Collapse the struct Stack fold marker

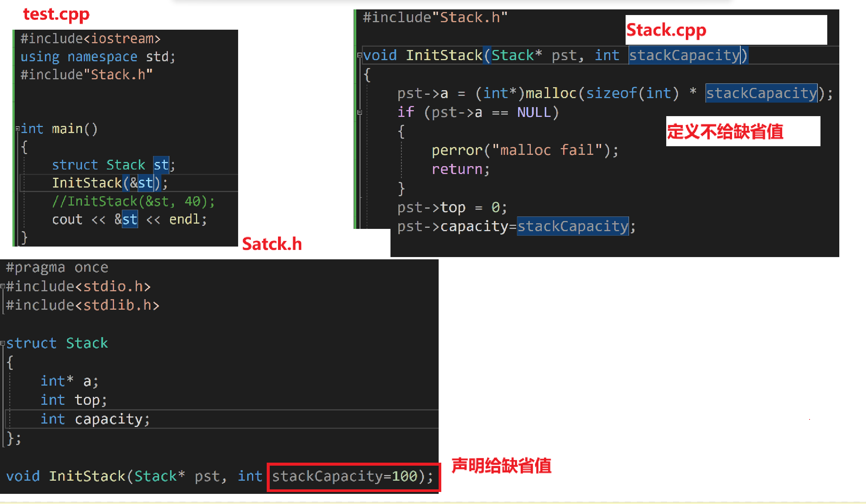click(x=3, y=343)
